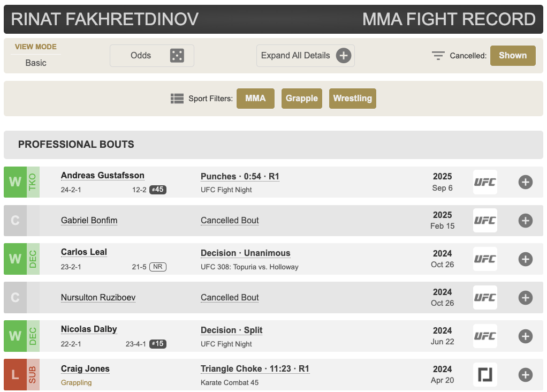The image size is (547, 392).
Task: Click UFC logo in Carlos Leal row
Action: pyautogui.click(x=485, y=259)
